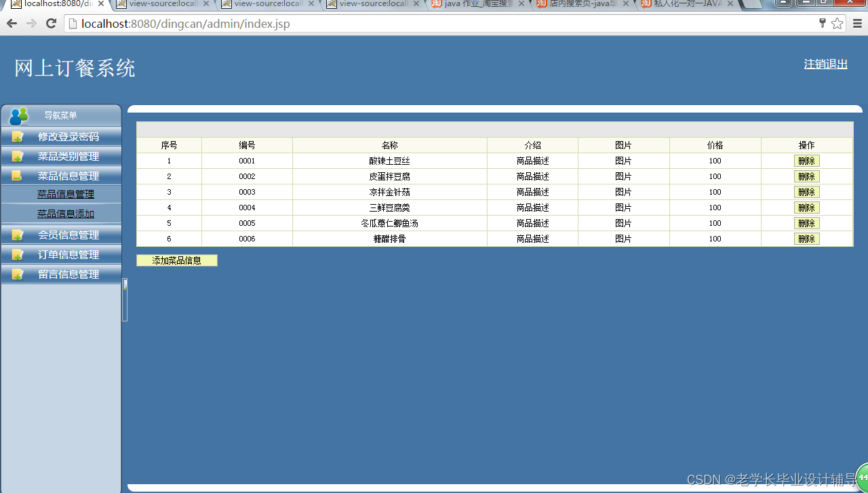Delete the 凉拌金针菇 dish row
The height and width of the screenshot is (493, 868).
click(x=807, y=192)
